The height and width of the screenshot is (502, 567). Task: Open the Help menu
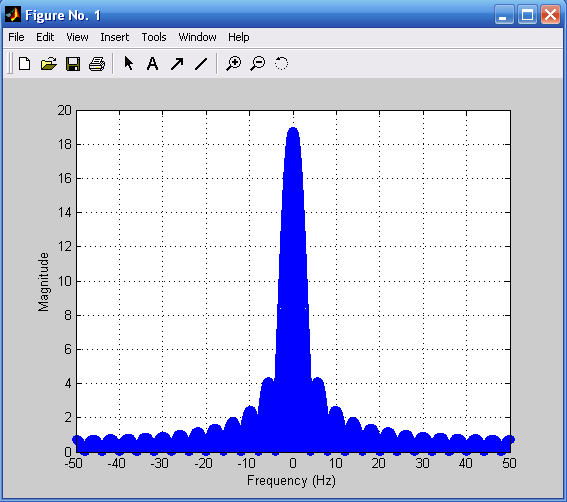[x=238, y=37]
